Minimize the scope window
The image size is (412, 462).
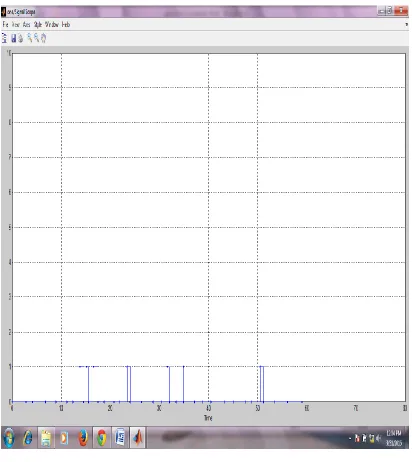click(381, 11)
